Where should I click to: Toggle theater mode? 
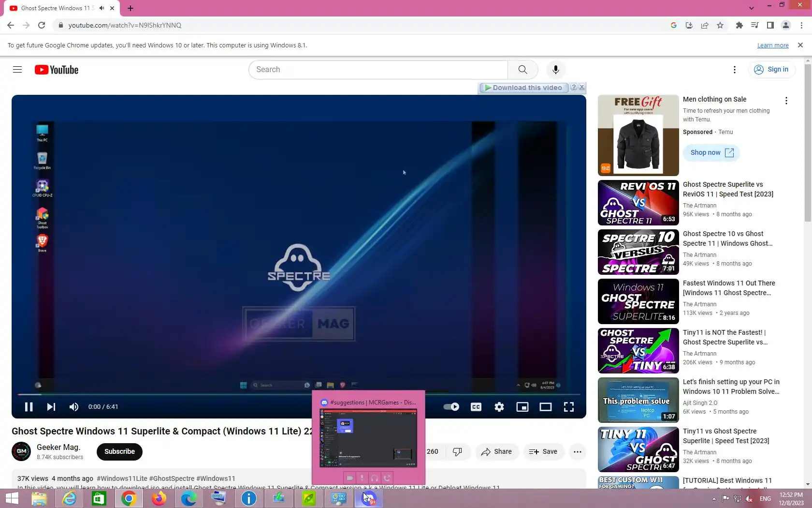point(546,407)
